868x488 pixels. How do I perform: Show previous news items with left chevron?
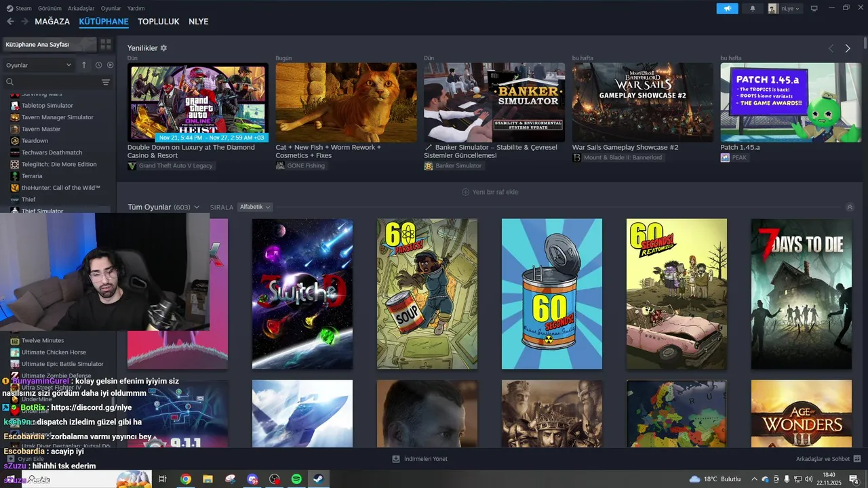(831, 48)
